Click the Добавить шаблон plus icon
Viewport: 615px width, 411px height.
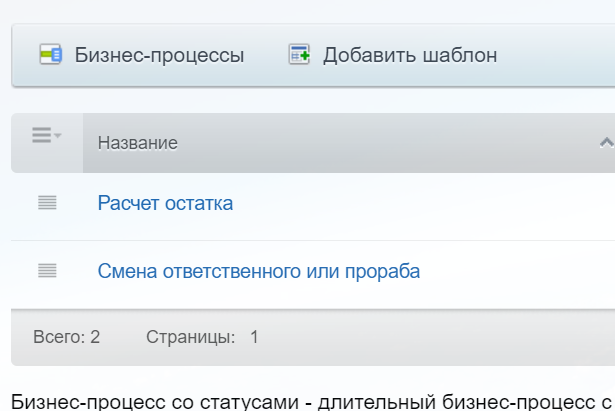coord(299,54)
